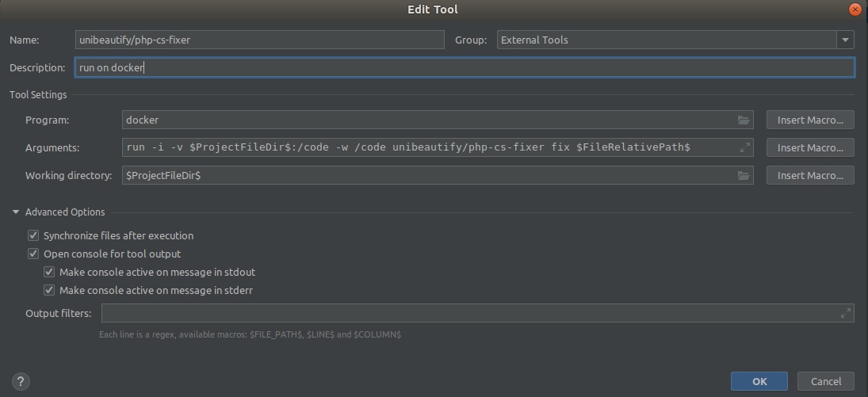The height and width of the screenshot is (397, 868).
Task: Toggle Make console active on stderr message
Action: click(x=49, y=291)
